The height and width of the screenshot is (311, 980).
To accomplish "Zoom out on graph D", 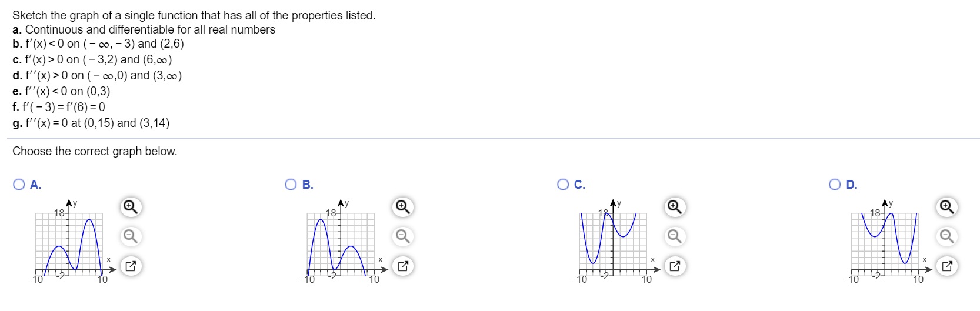I will (947, 236).
